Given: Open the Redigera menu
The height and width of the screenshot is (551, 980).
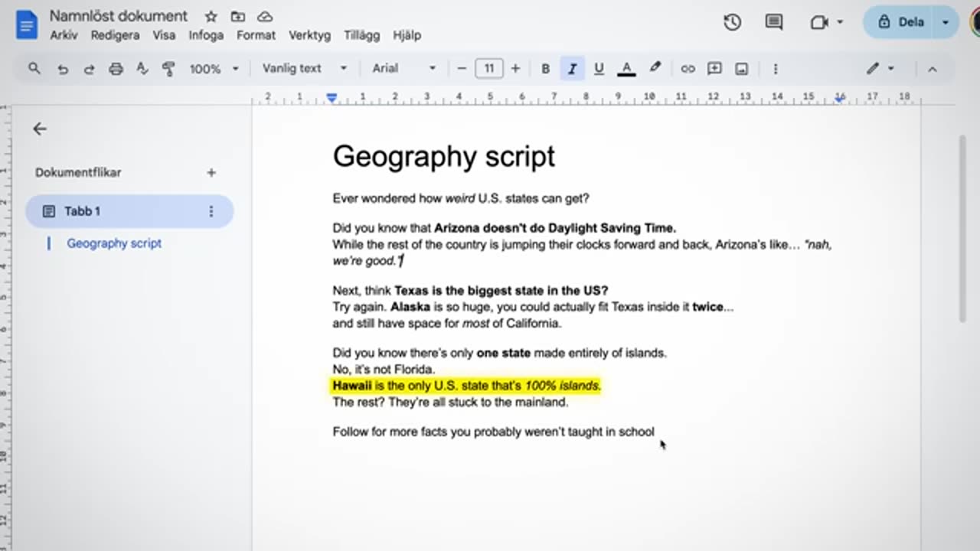Looking at the screenshot, I should coord(115,35).
